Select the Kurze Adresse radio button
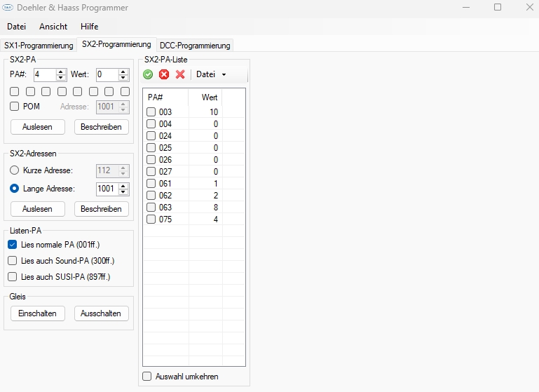The width and height of the screenshot is (539, 392). [x=14, y=170]
